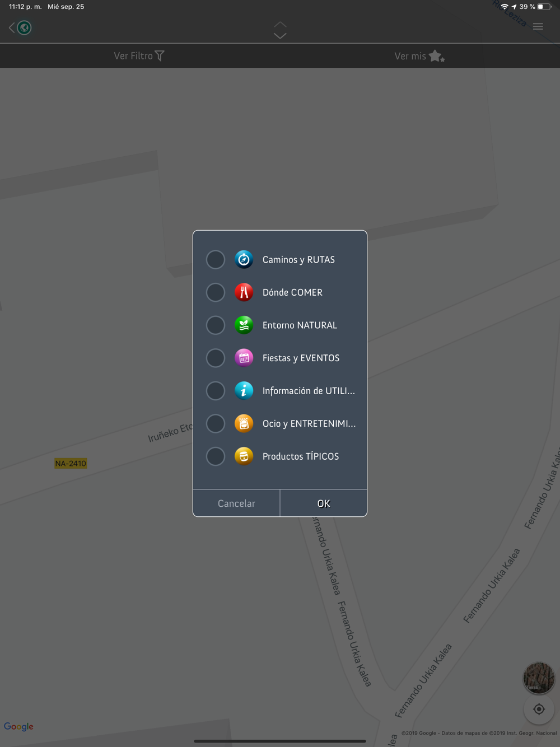Image resolution: width=560 pixels, height=747 pixels.
Task: Tap the battery indicator in status bar
Action: (x=544, y=7)
